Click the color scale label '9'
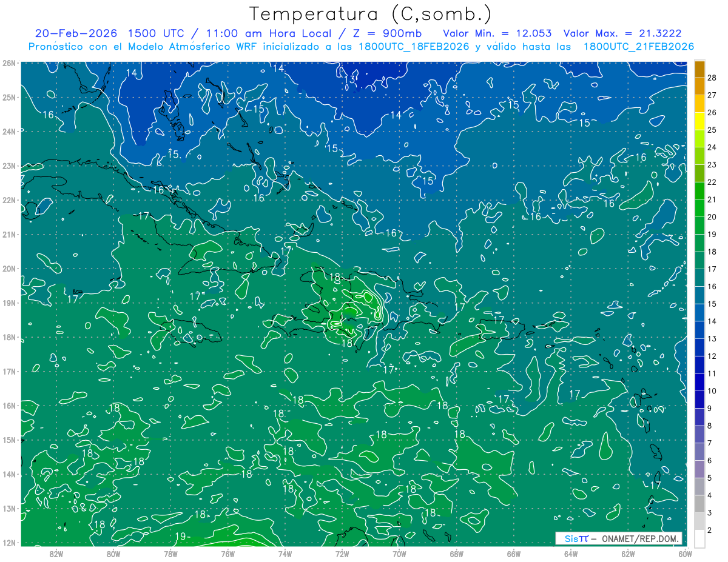 [710, 408]
